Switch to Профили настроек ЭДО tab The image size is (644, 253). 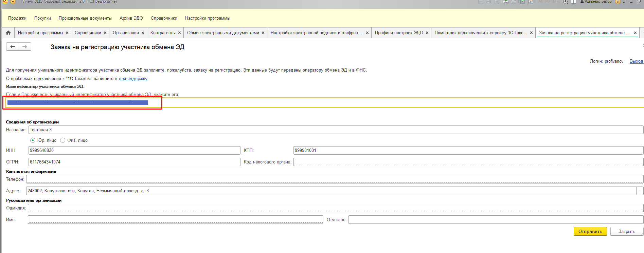click(399, 33)
